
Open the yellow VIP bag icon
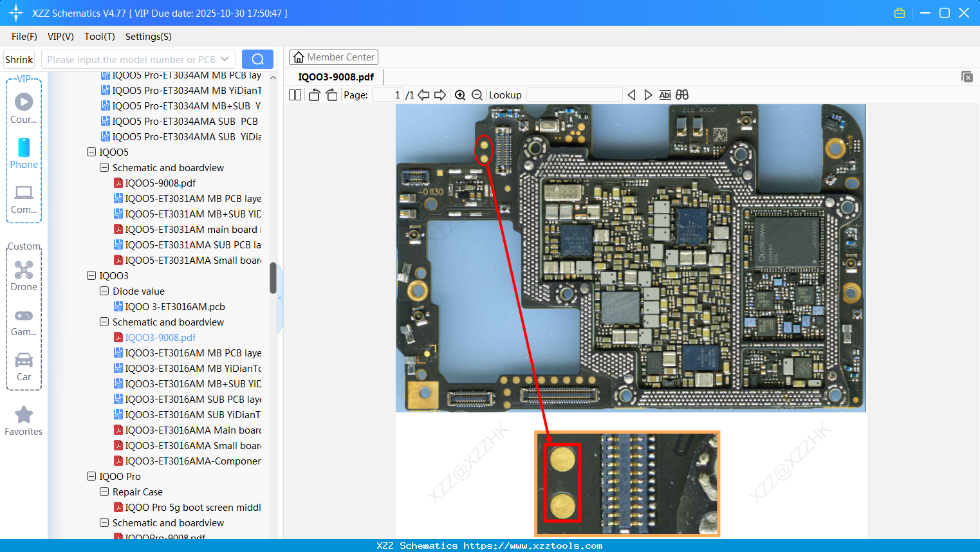(900, 13)
